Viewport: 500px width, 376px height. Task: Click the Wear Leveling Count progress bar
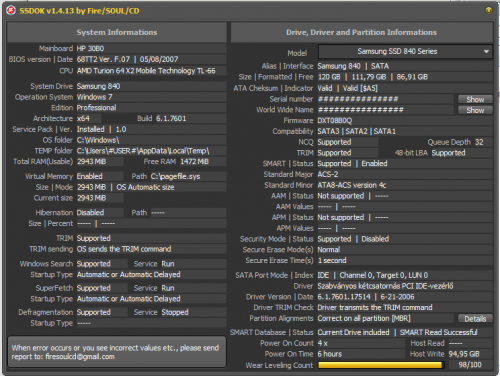click(381, 365)
